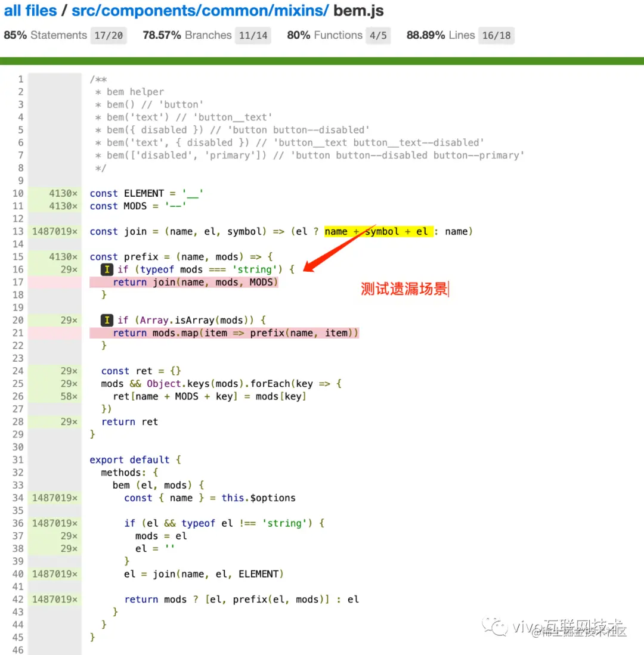Click hit count 1487019× on line 34
Image resolution: width=644 pixels, height=655 pixels.
pyautogui.click(x=55, y=498)
